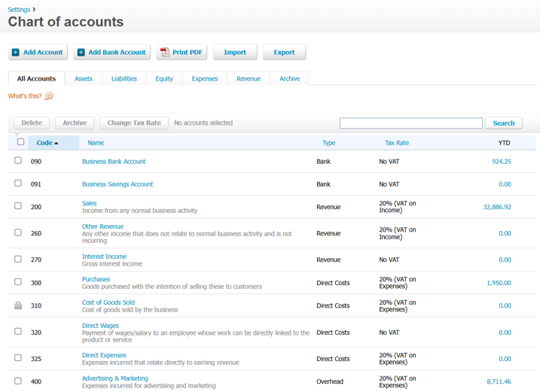
Task: Select the Direct Expenses row checkbox
Action: tap(18, 358)
